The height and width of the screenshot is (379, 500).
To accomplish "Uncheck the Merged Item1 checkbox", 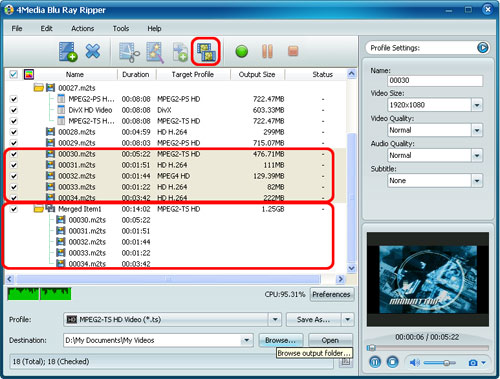I will (14, 209).
